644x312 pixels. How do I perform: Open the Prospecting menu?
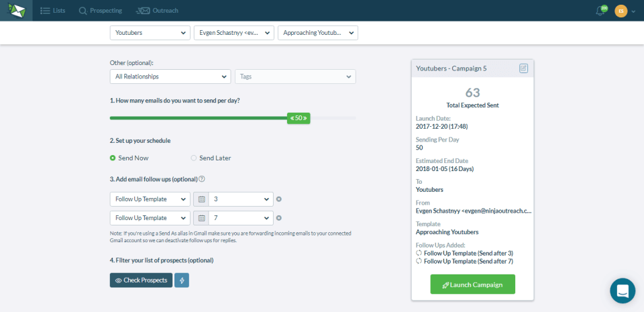pos(101,11)
